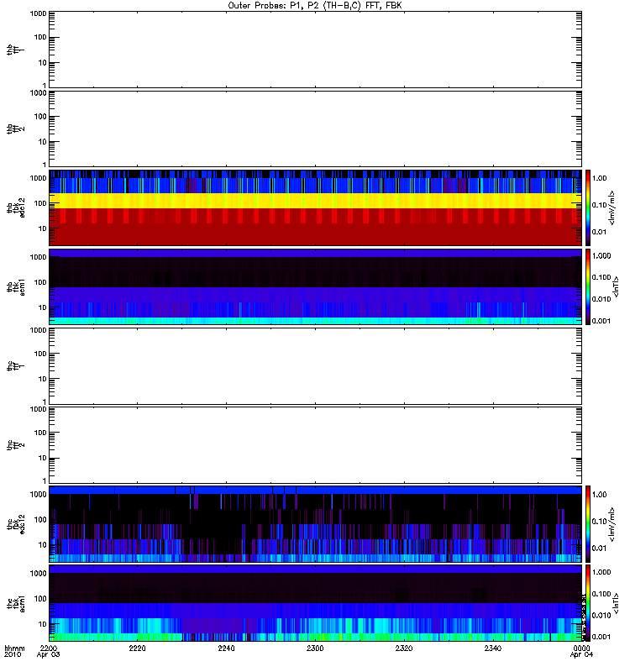Click the '100' tick label of thb fff 2
Viewport: 630px width, 672px height.
click(40, 117)
